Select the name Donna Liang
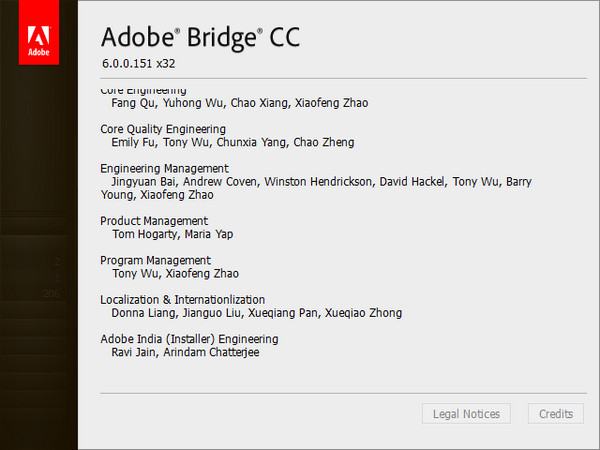The width and height of the screenshot is (600, 450). click(x=146, y=313)
